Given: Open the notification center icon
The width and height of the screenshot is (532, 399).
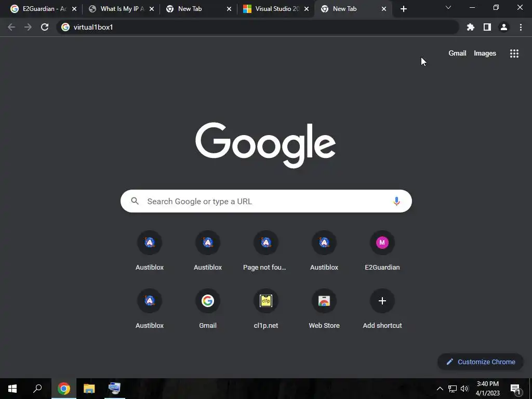Looking at the screenshot, I should [x=515, y=389].
